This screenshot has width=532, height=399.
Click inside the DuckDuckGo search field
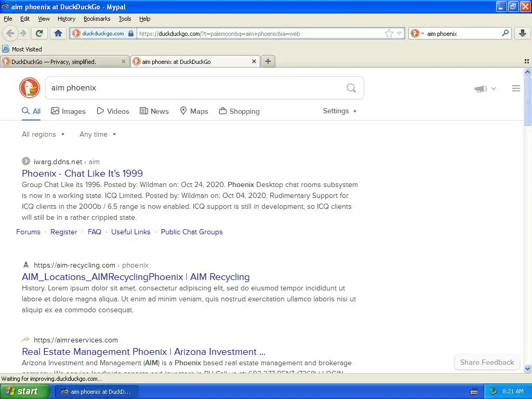(x=195, y=88)
